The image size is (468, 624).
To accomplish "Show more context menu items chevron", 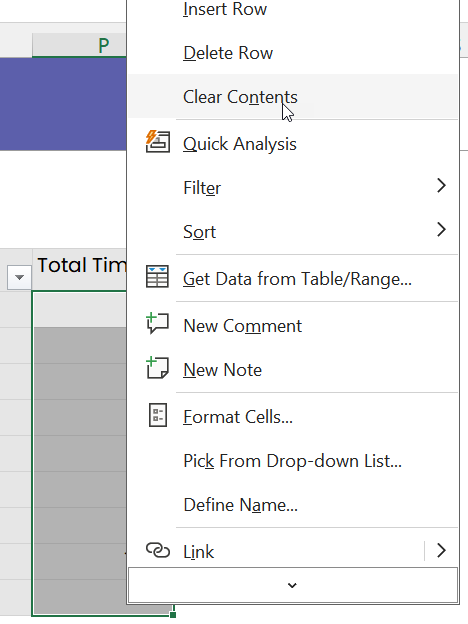I will (292, 585).
